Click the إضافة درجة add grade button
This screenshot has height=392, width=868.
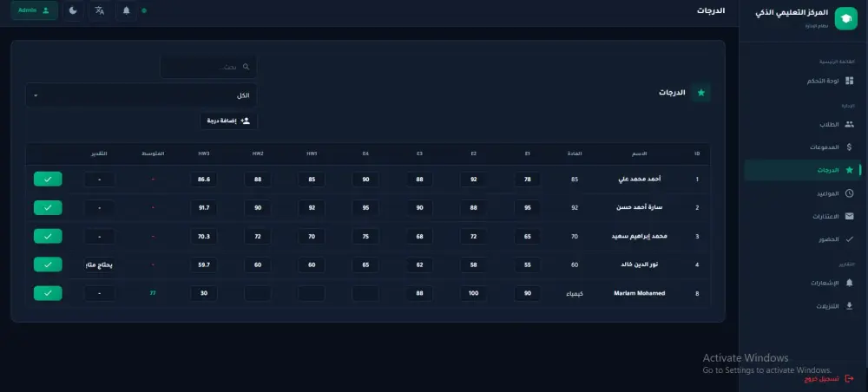click(x=228, y=121)
